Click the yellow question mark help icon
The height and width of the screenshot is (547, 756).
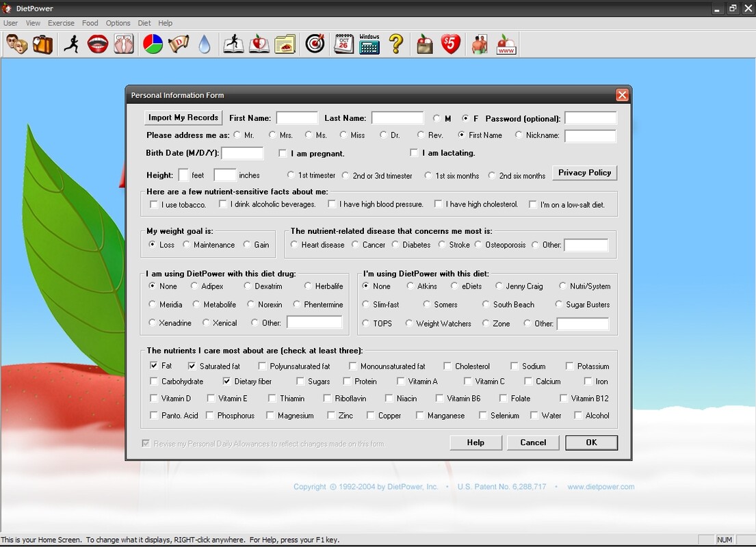coord(396,44)
